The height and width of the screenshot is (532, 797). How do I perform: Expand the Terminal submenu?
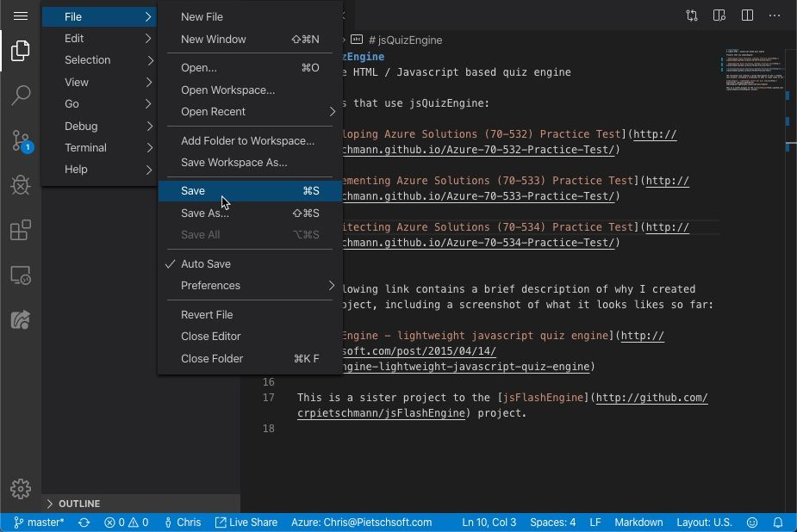100,148
